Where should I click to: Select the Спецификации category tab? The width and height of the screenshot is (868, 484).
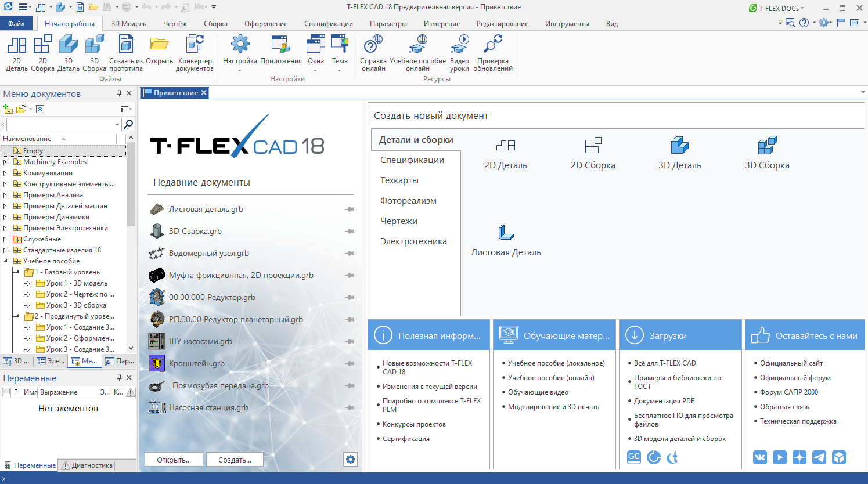pos(412,160)
